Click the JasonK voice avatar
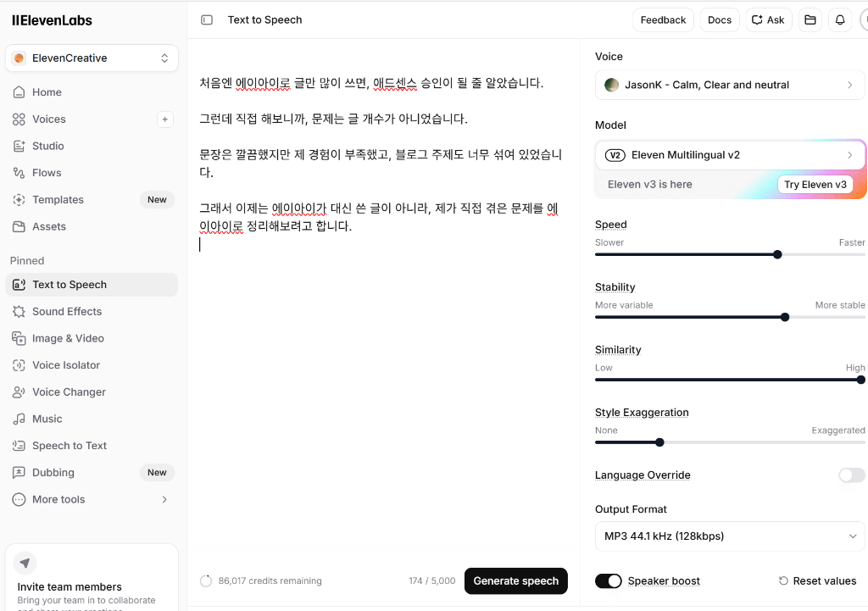This screenshot has width=868, height=611. (611, 85)
